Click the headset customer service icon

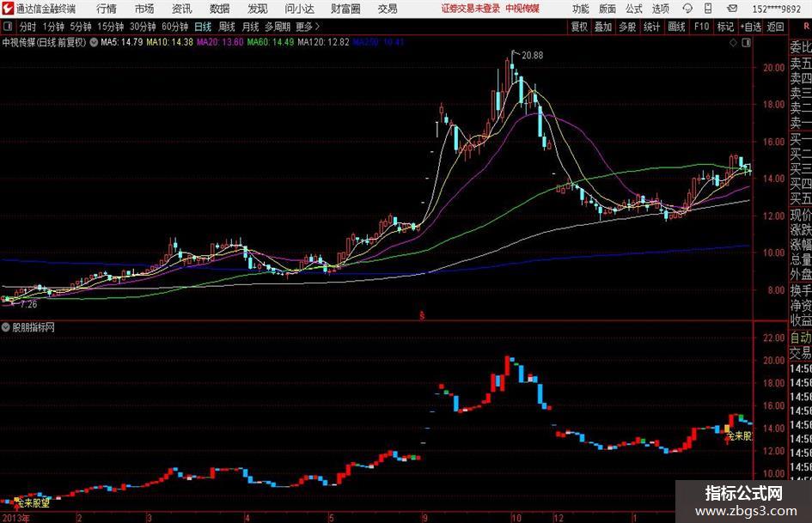(x=687, y=9)
